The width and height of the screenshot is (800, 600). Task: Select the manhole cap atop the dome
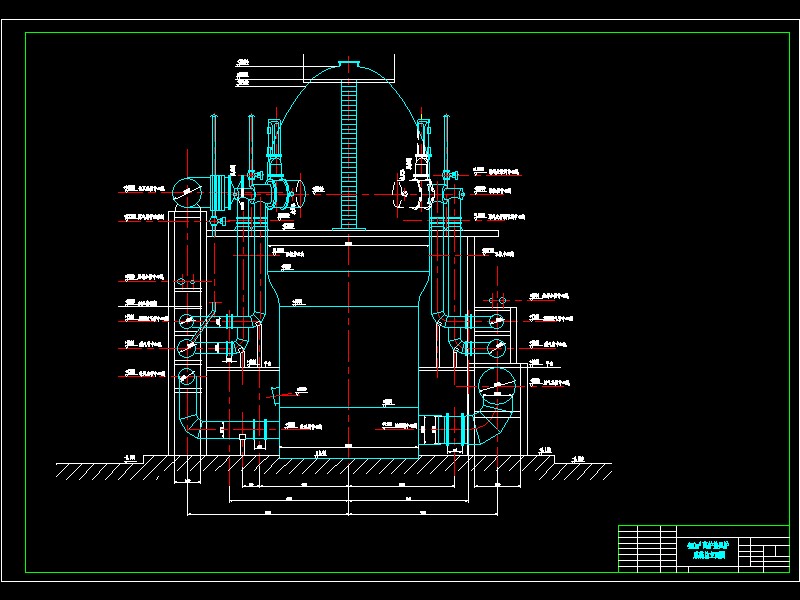tap(349, 64)
